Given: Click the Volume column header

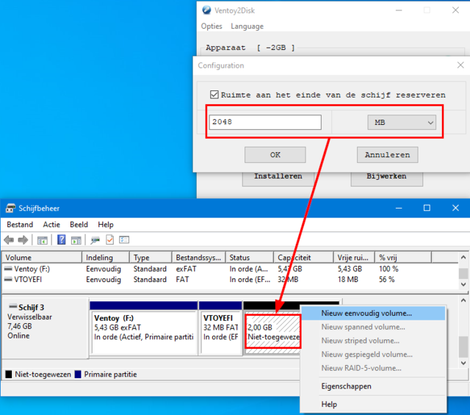Looking at the screenshot, I should click(x=42, y=257).
